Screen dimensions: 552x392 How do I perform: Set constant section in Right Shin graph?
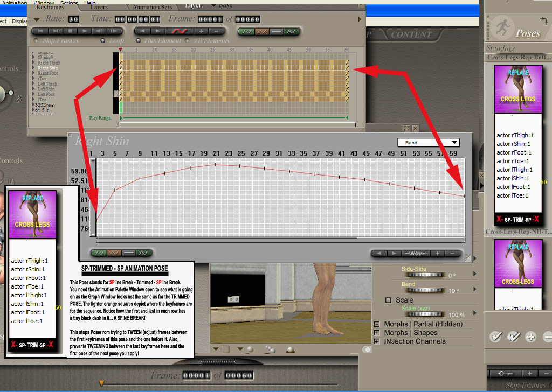click(x=129, y=253)
